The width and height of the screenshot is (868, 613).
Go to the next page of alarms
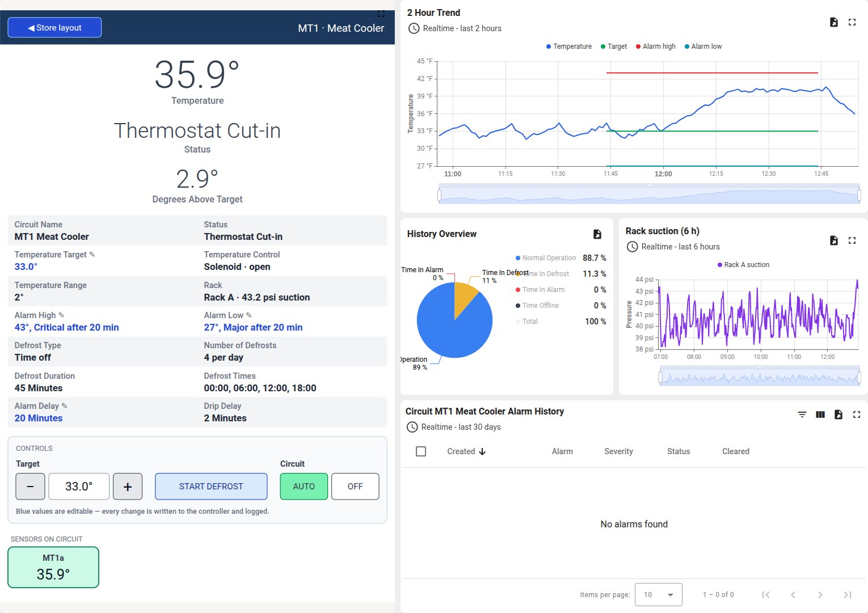pos(820,595)
